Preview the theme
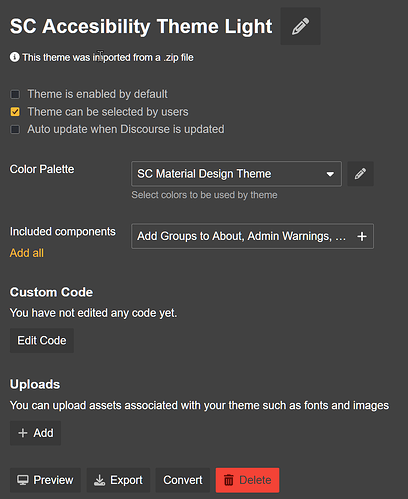The image size is (408, 499). pyautogui.click(x=45, y=480)
